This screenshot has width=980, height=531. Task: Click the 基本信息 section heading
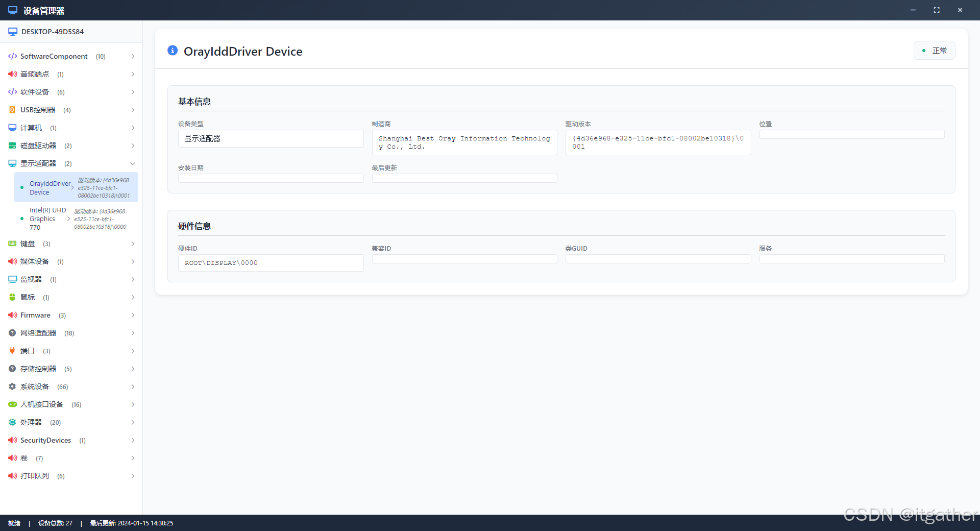tap(194, 102)
